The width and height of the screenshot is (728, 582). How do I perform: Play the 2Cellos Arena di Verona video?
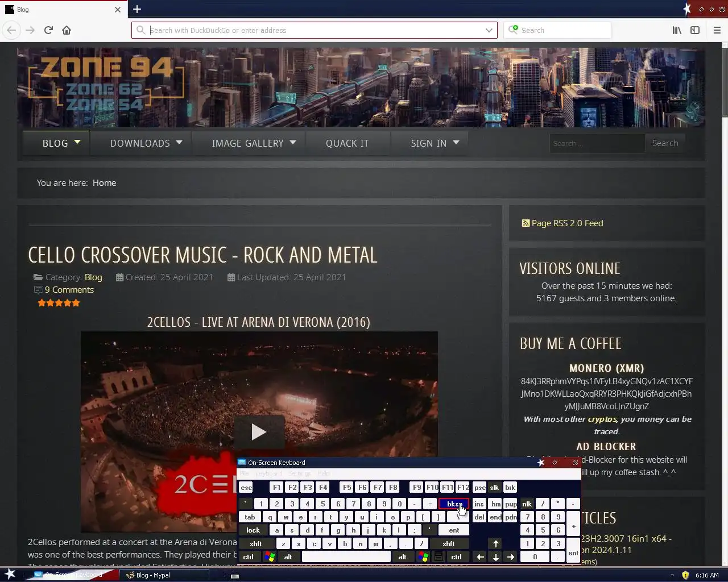click(x=259, y=432)
